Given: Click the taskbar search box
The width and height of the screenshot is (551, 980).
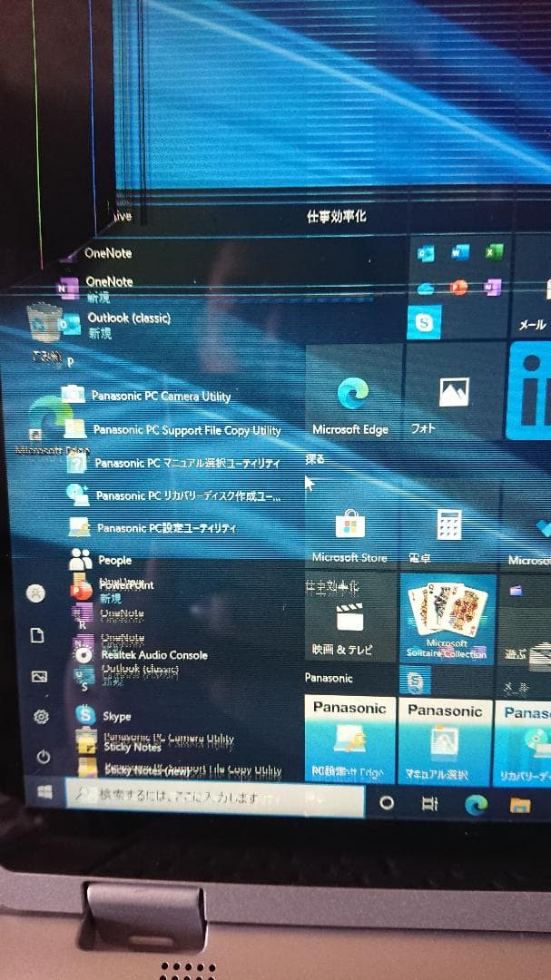Looking at the screenshot, I should point(215,799).
